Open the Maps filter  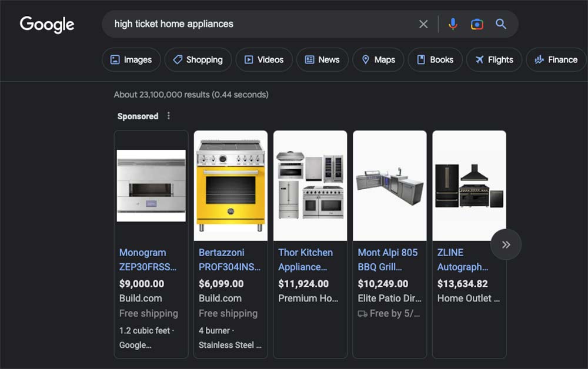pos(378,59)
